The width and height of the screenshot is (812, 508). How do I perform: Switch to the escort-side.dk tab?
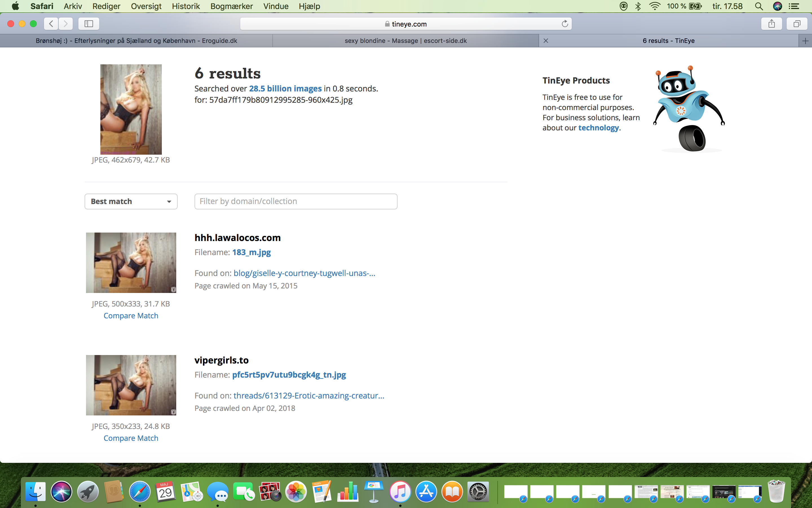coord(406,41)
